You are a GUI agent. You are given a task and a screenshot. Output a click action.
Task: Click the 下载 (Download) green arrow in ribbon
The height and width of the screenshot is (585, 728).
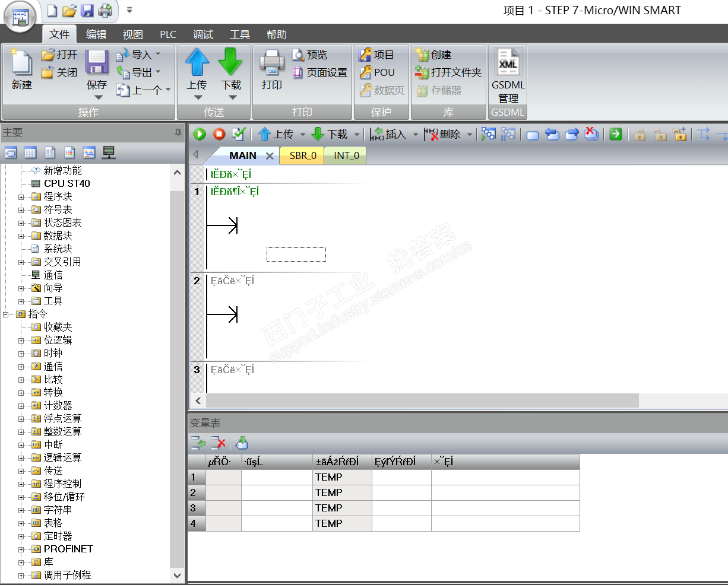point(230,62)
